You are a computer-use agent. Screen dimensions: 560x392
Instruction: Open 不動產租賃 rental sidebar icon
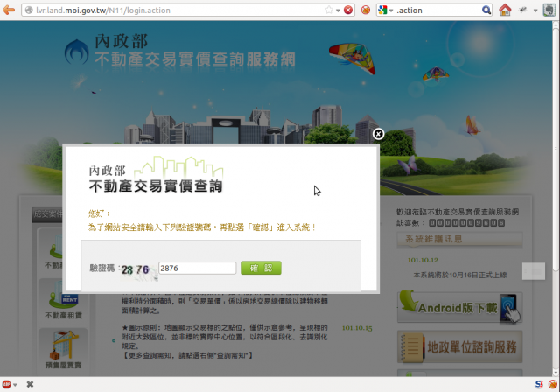(x=64, y=300)
